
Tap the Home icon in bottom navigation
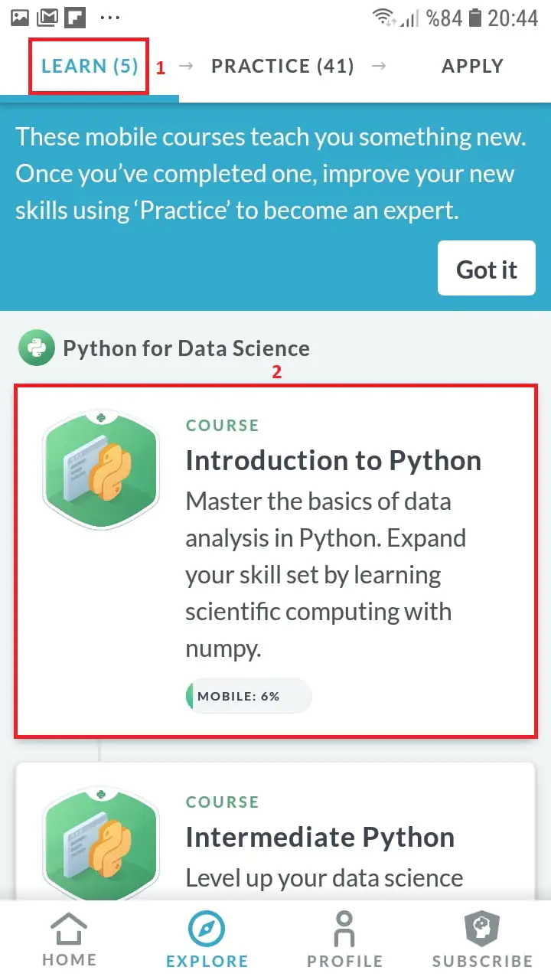(69, 929)
